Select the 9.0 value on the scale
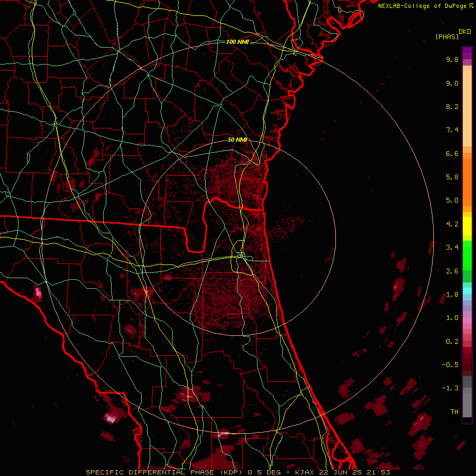This screenshot has height=476, width=476. tap(452, 83)
